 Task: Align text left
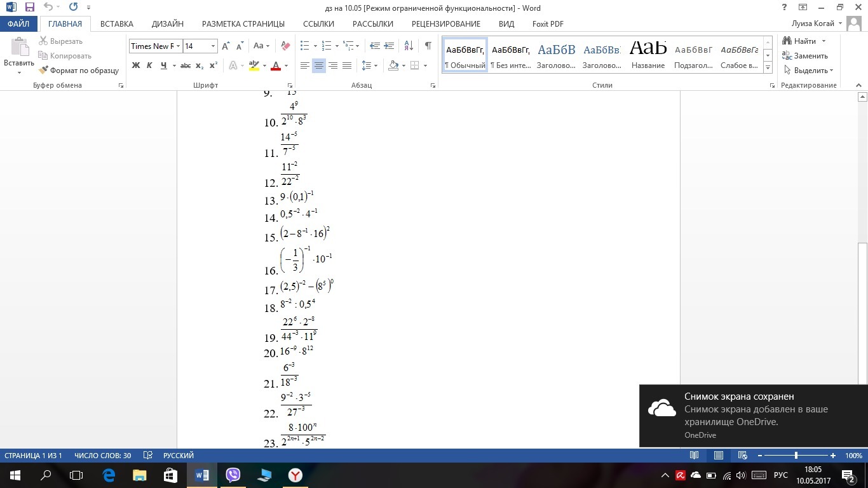pyautogui.click(x=305, y=65)
